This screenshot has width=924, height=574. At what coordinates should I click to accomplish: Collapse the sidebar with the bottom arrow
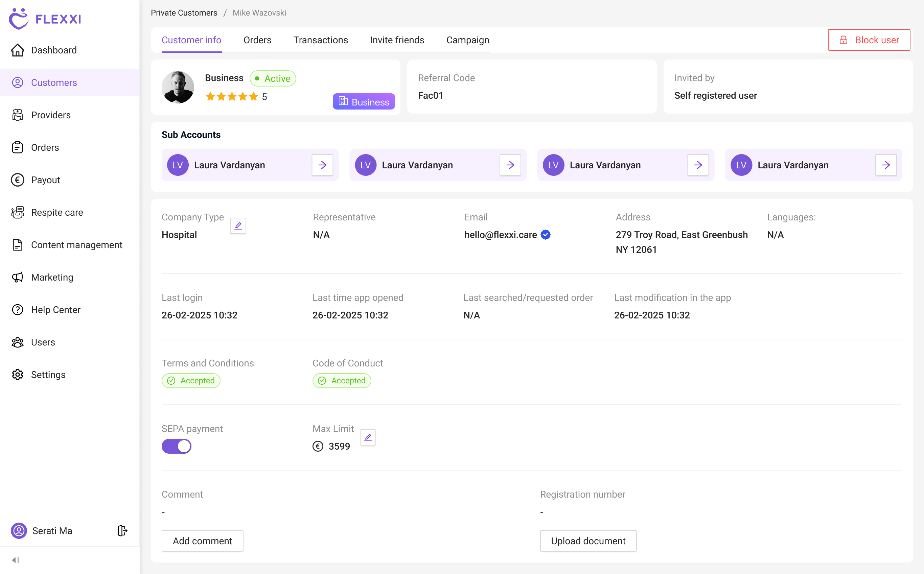pos(16,560)
